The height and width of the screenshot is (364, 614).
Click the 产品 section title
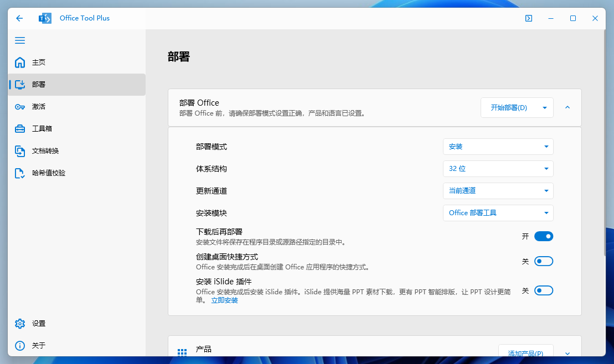coord(204,349)
